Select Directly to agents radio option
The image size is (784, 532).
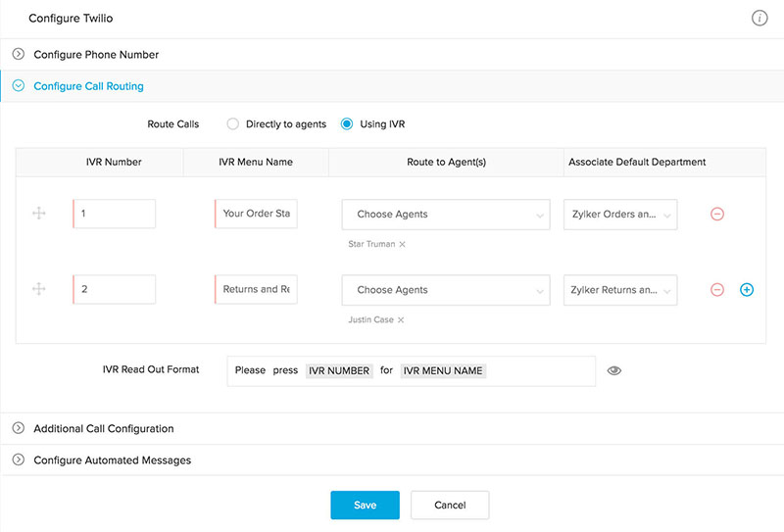click(232, 124)
